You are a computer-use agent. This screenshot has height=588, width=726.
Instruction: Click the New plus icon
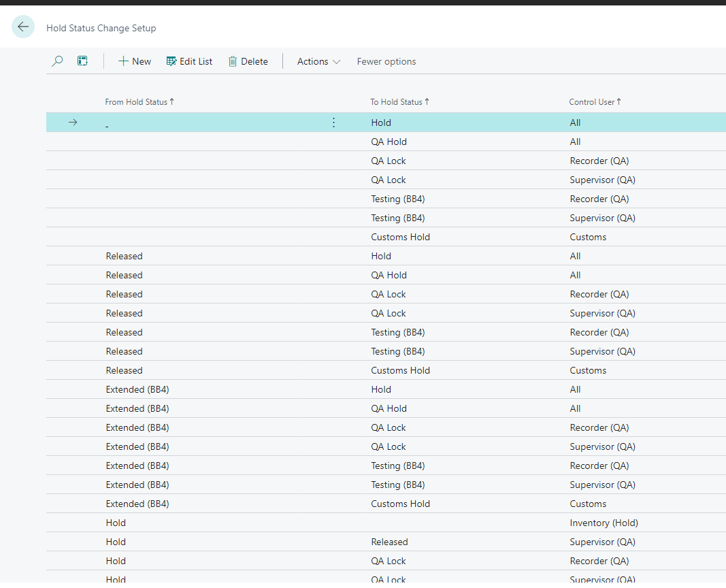pyautogui.click(x=123, y=61)
